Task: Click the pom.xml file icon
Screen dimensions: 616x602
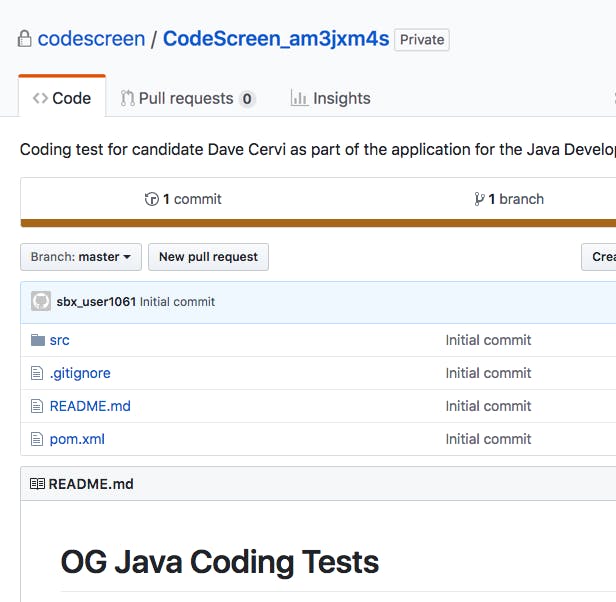Action: point(38,439)
